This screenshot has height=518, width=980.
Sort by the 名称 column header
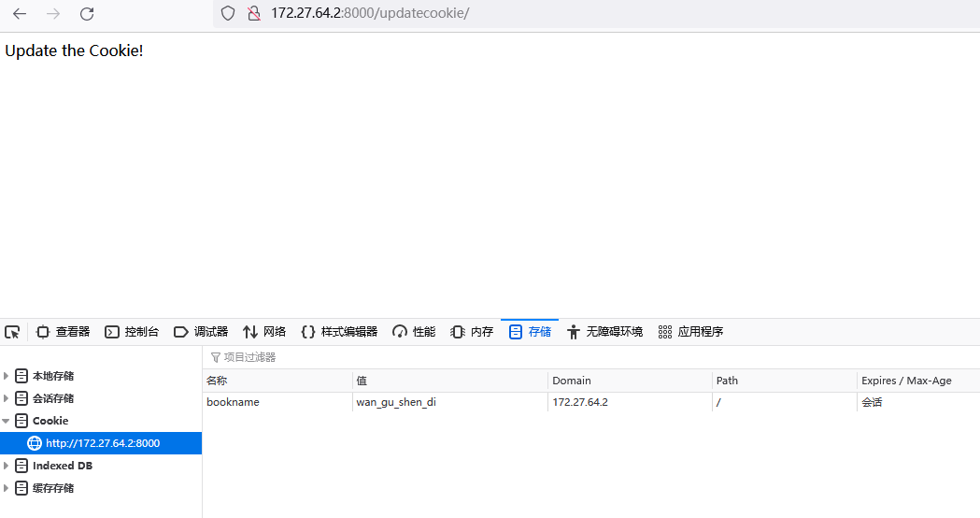click(277, 381)
